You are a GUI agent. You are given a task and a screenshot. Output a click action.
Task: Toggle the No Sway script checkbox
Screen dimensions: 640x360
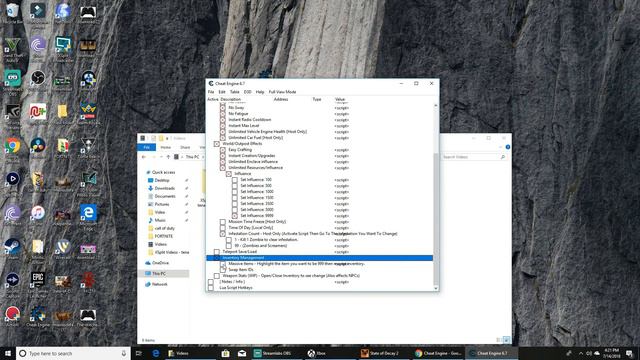tap(223, 108)
